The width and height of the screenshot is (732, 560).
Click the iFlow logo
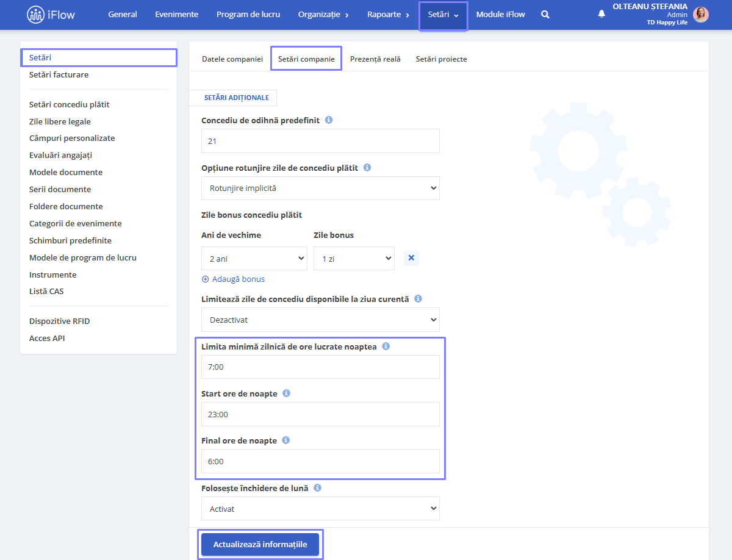click(x=51, y=15)
